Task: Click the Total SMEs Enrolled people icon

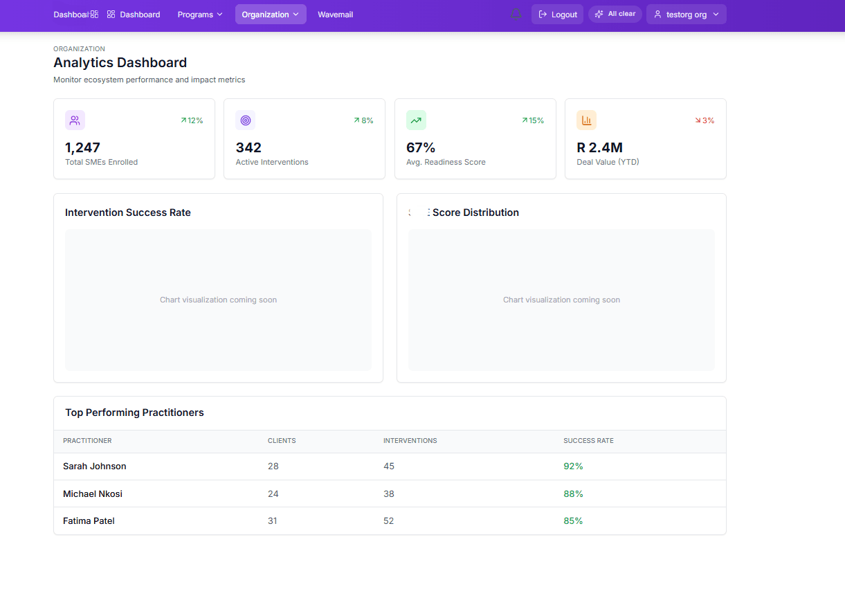Action: [x=75, y=120]
